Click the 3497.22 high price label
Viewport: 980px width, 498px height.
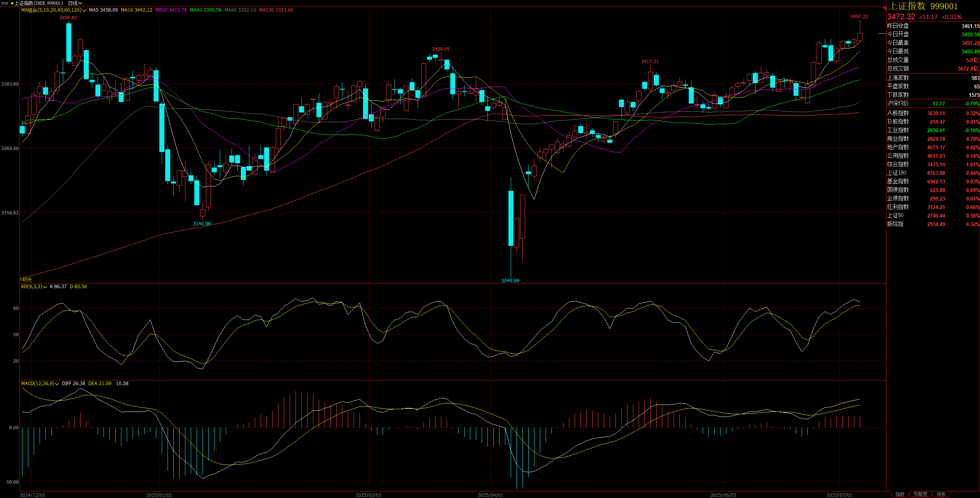point(859,17)
